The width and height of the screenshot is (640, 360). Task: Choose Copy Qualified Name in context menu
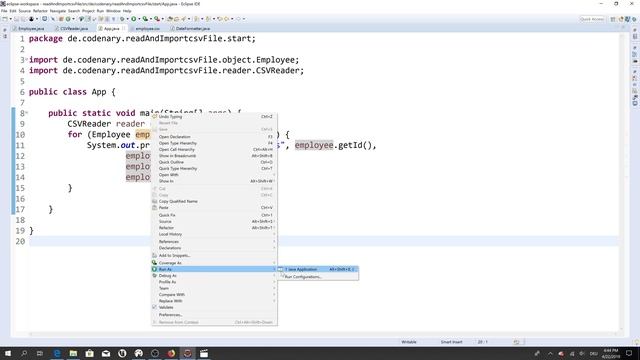coord(214,201)
